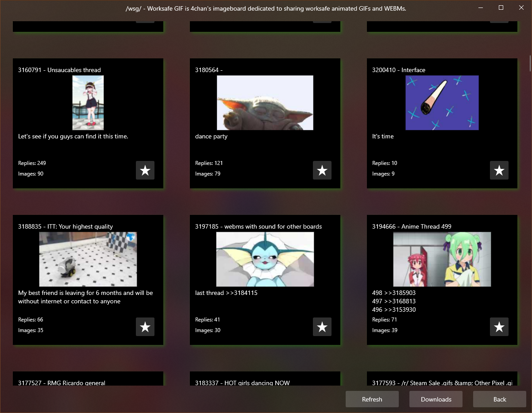This screenshot has height=413, width=532.
Task: Click text "496 >>3153930"
Action: point(394,310)
